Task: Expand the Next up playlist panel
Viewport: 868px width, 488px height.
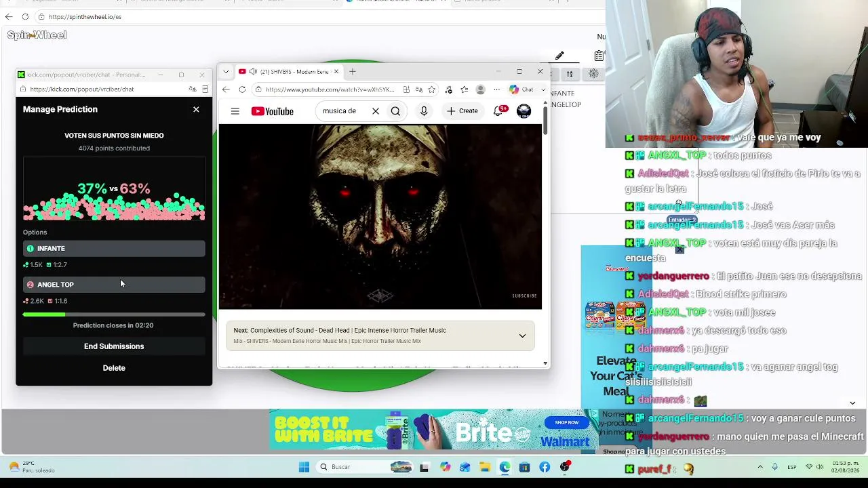Action: coord(522,335)
